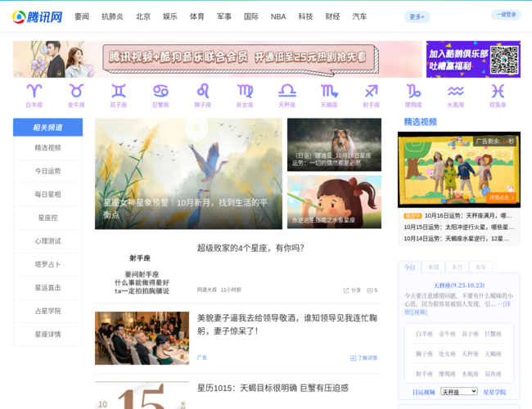Open the 美貌妻子 ad article headline
Viewport: 532px width, 409px height.
point(287,324)
